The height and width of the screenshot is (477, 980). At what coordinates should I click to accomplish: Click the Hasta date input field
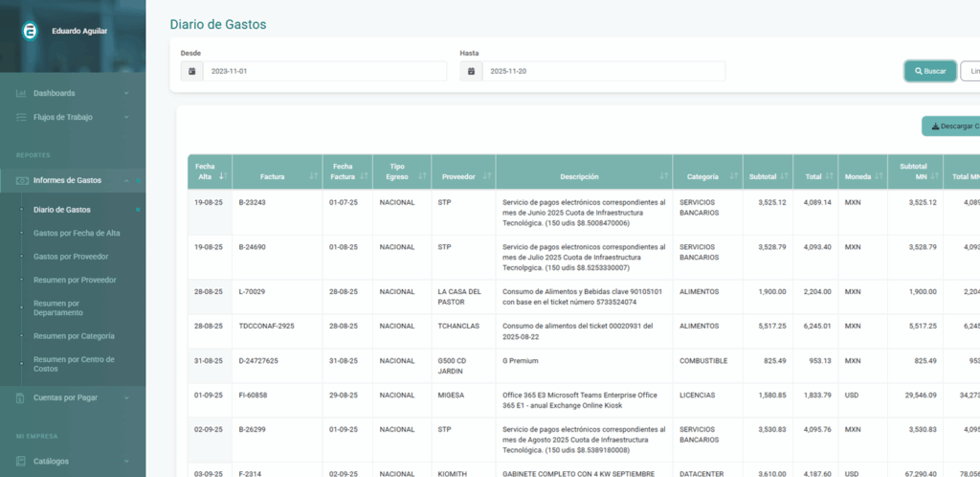pyautogui.click(x=603, y=72)
